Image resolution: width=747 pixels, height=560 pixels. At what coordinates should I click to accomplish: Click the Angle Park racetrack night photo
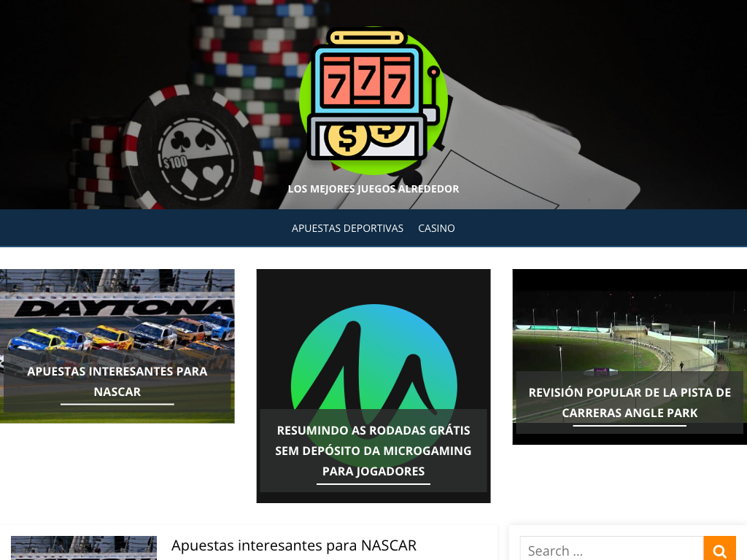629,335
